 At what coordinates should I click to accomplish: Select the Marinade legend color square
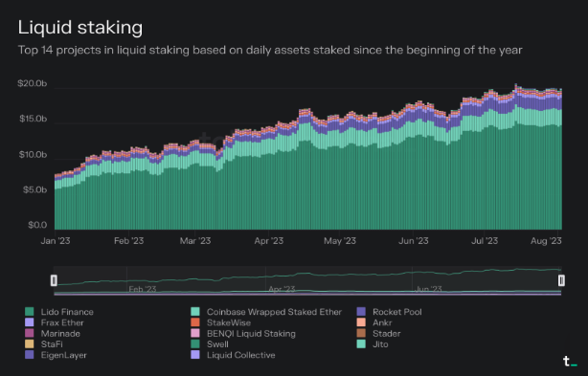tap(30, 333)
